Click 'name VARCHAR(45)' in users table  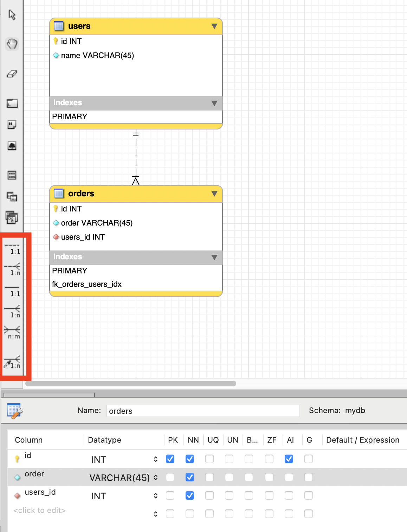(97, 55)
